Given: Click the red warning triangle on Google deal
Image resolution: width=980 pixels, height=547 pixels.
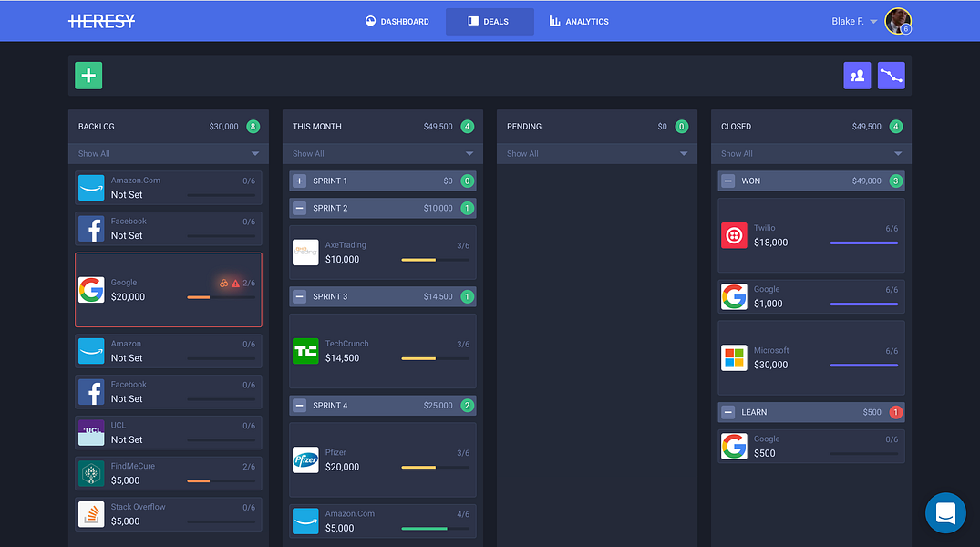Looking at the screenshot, I should click(235, 284).
